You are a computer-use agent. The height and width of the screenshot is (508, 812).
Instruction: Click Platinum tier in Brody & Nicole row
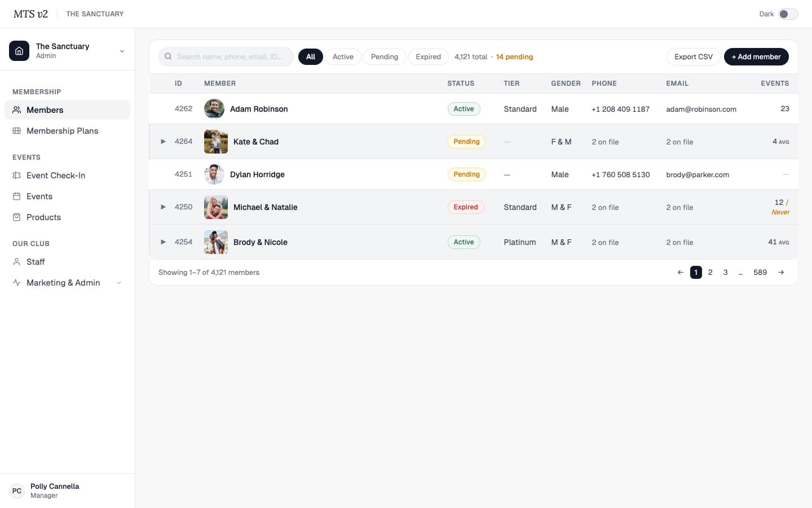point(520,242)
